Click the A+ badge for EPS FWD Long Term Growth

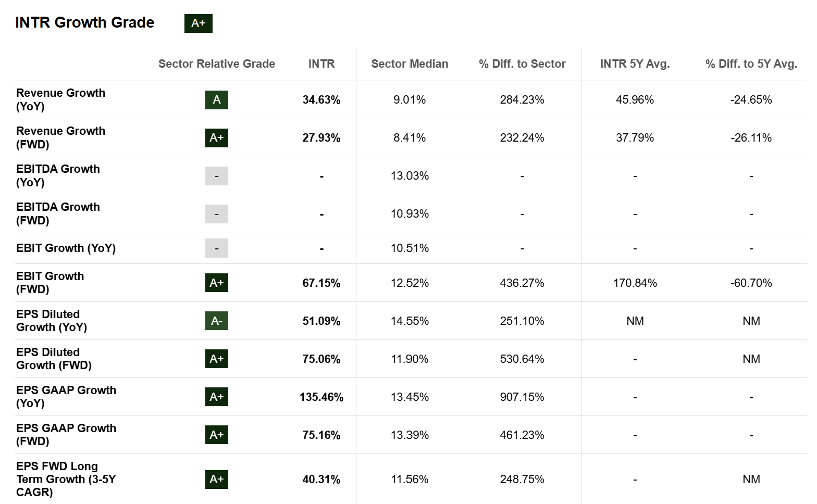point(216,479)
